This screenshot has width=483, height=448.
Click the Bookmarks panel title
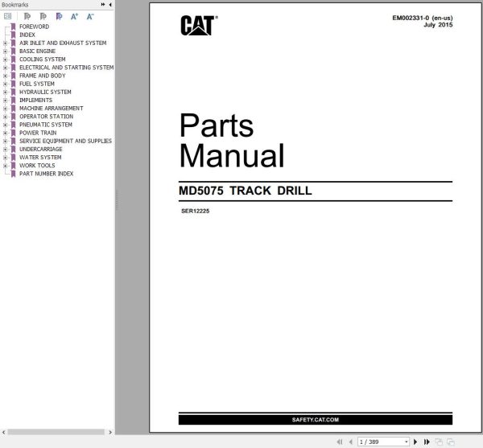tap(14, 5)
